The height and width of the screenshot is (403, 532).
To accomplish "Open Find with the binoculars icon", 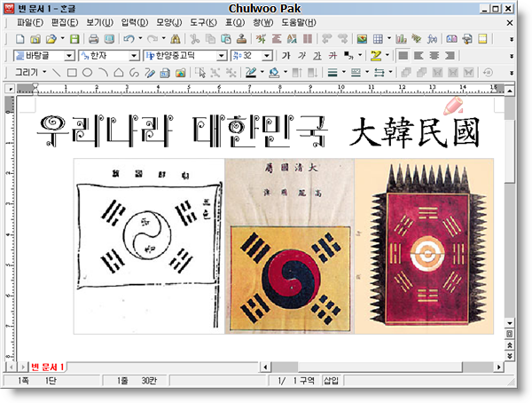I will pos(175,39).
